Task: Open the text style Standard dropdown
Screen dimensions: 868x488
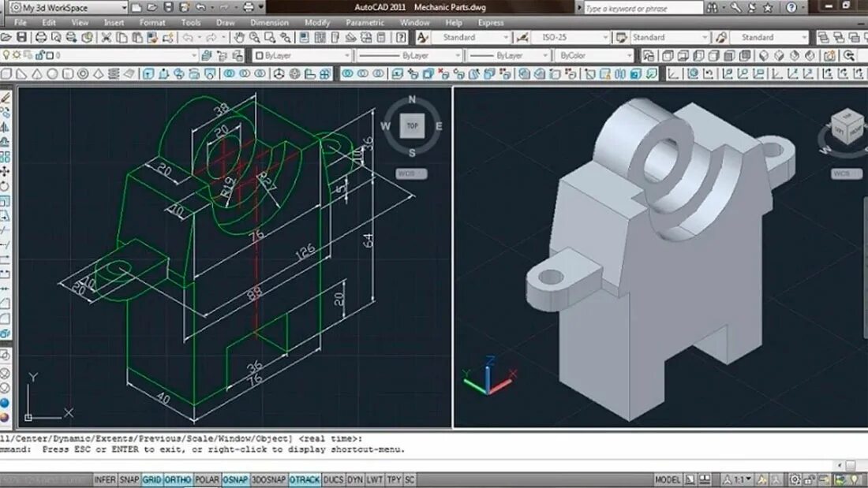Action: [x=471, y=38]
